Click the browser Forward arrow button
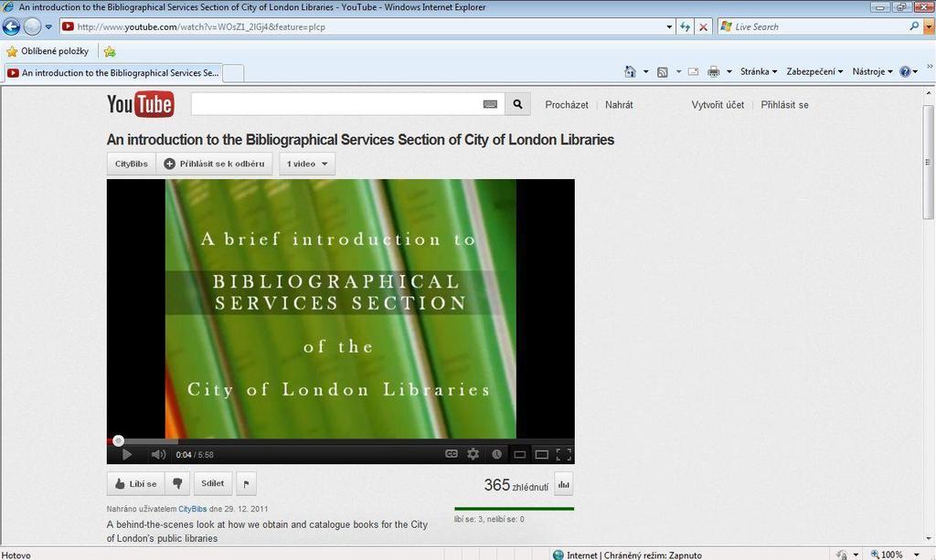 (x=32, y=26)
